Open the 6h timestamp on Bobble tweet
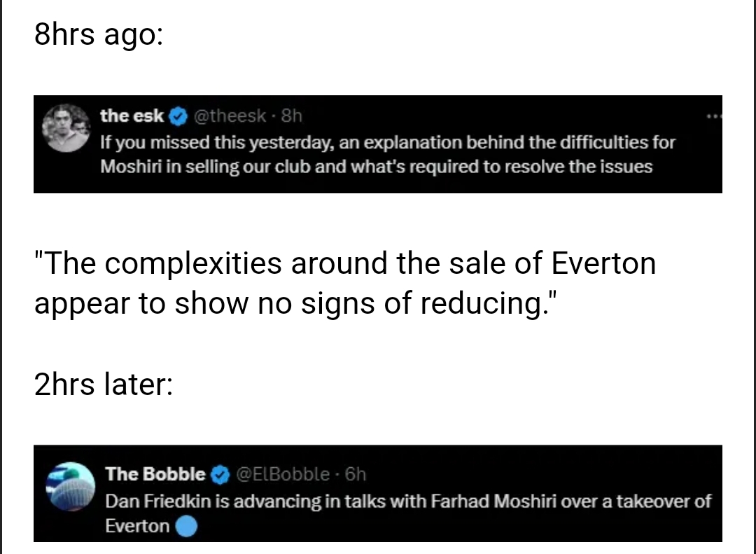Screen dimensions: 756x554 pos(356,474)
